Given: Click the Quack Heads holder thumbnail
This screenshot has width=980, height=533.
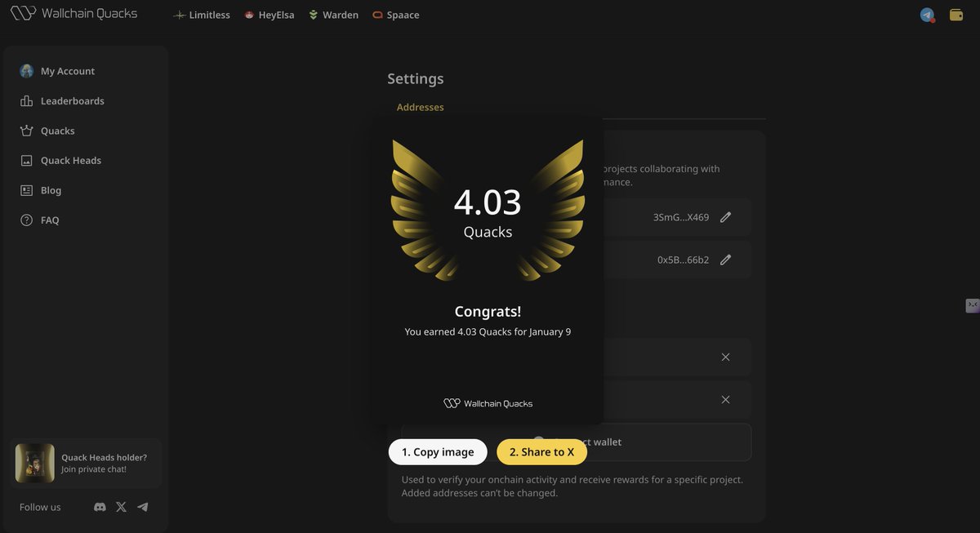Looking at the screenshot, I should 35,464.
